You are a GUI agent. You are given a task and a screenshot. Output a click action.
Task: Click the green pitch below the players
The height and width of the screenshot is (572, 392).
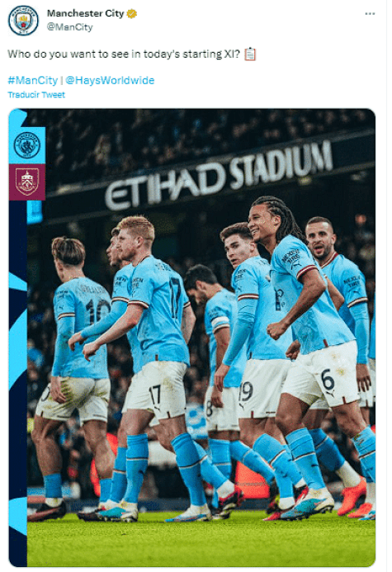(x=201, y=539)
